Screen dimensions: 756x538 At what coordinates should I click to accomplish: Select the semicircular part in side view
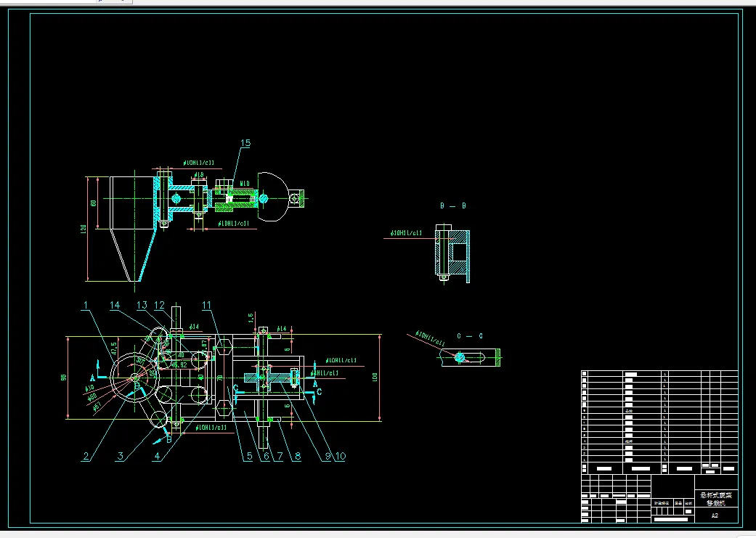[273, 197]
